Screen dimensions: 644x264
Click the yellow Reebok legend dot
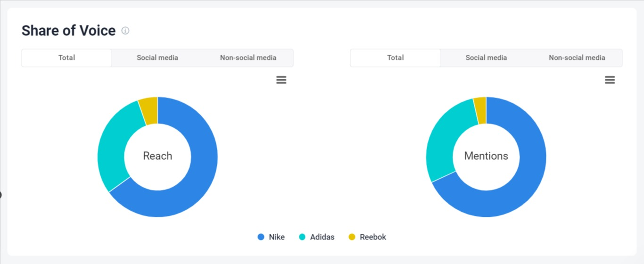coord(352,237)
